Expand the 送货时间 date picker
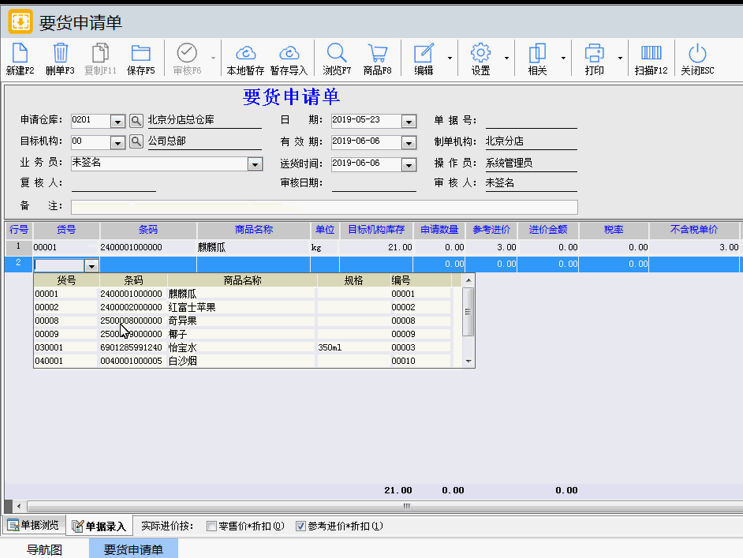Screen dimensions: 743x558 [408, 164]
